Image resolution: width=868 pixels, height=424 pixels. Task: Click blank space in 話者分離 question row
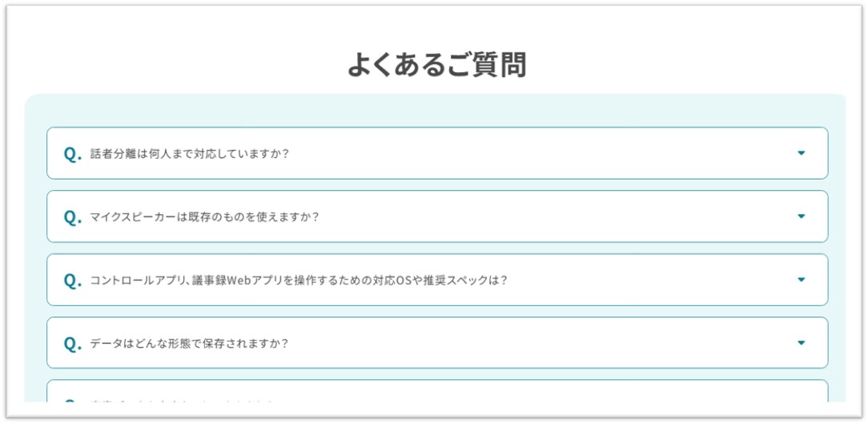click(x=545, y=154)
